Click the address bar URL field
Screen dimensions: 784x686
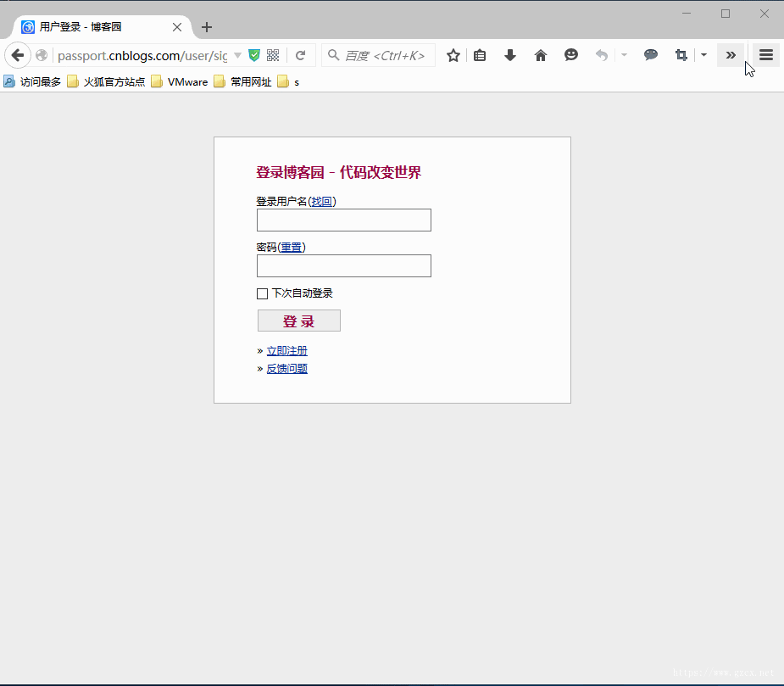tap(142, 55)
